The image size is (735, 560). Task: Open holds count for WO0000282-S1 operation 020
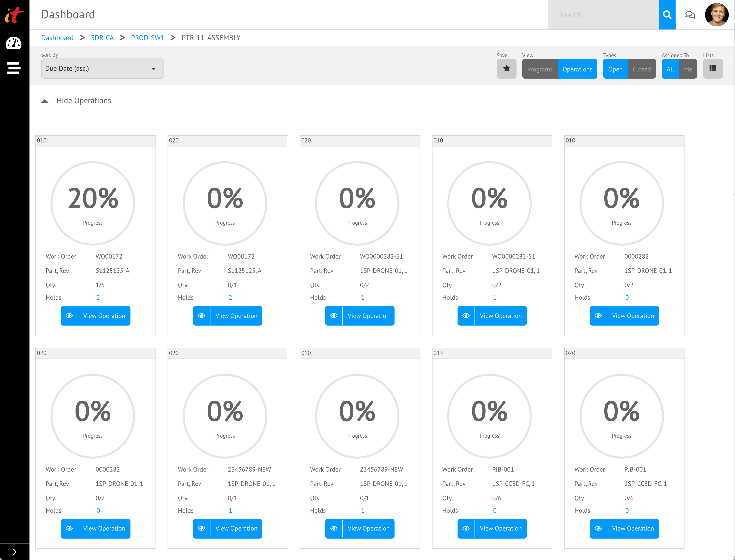tap(363, 297)
